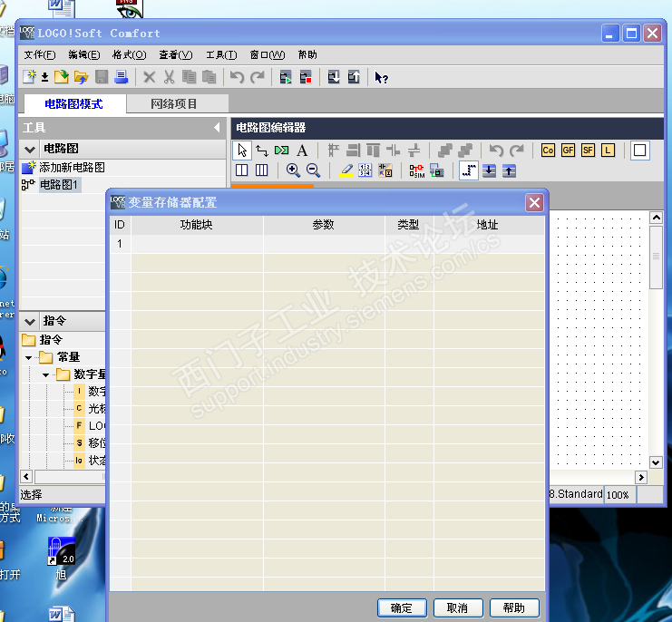Screen dimensions: 672x622
Task: Click the 确定 button in dialog
Action: point(402,607)
